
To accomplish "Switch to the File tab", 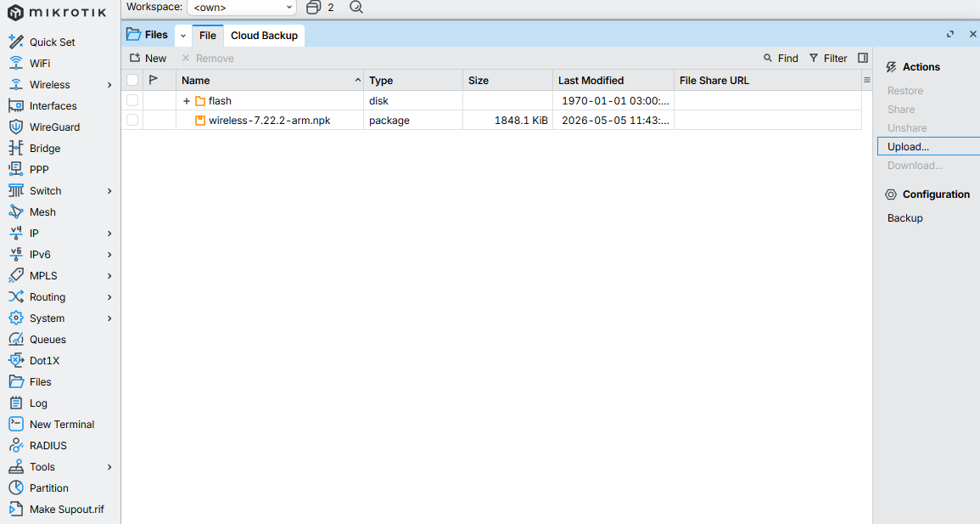I will click(x=208, y=36).
